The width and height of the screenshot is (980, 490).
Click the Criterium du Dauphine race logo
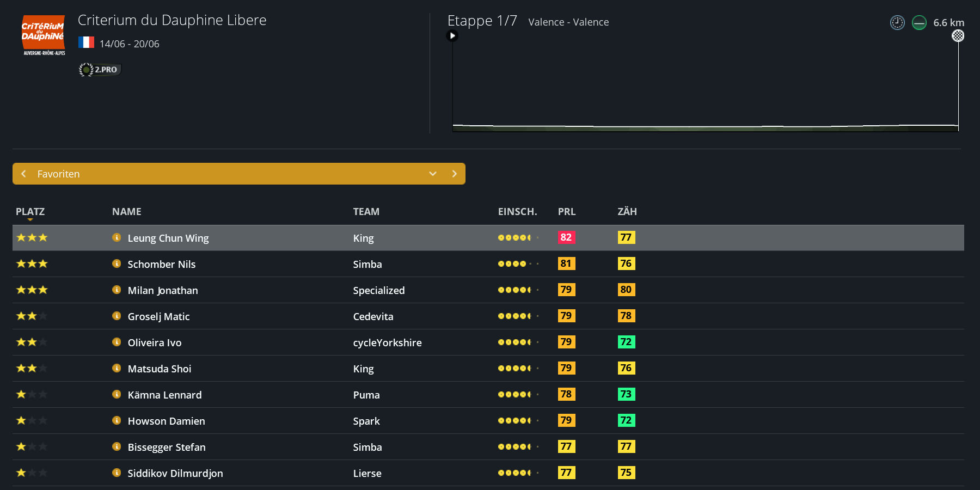[44, 35]
